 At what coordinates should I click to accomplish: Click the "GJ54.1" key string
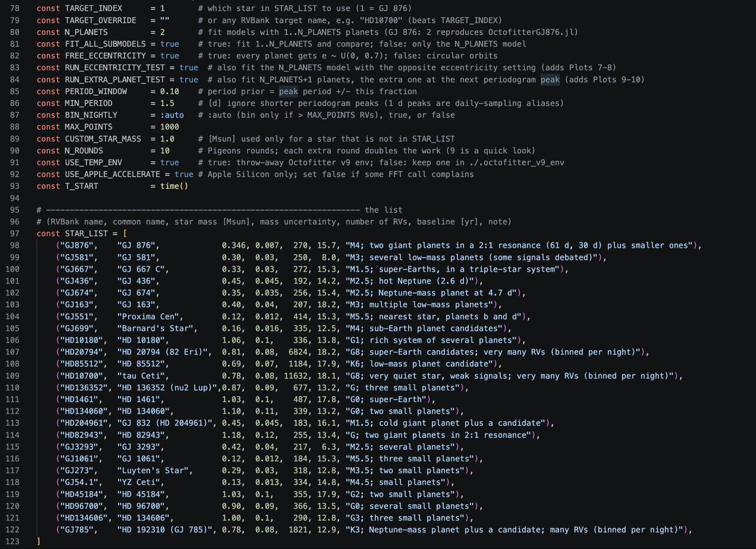pos(77,482)
